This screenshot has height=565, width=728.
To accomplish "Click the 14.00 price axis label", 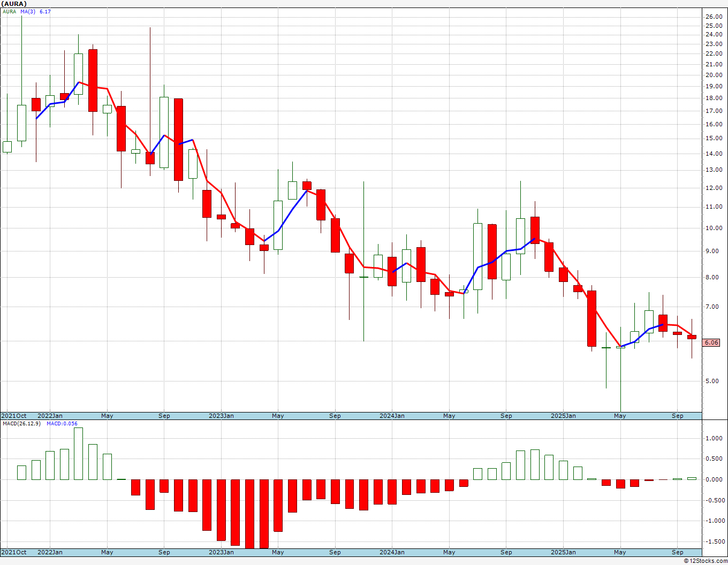I will click(714, 154).
